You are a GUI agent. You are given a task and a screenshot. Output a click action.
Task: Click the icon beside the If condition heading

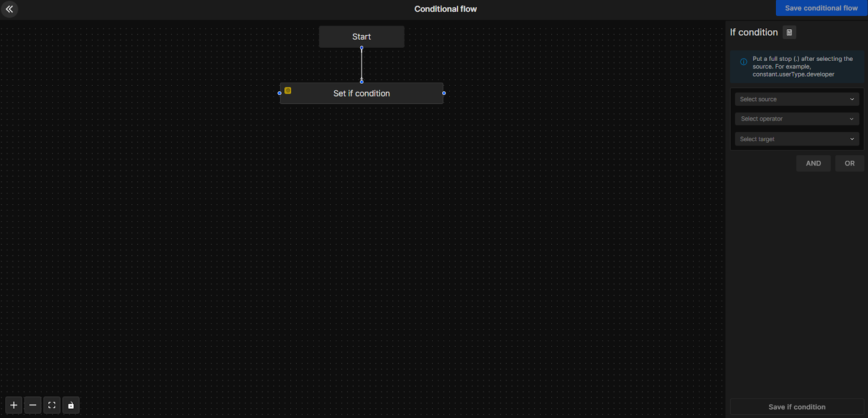coord(789,33)
